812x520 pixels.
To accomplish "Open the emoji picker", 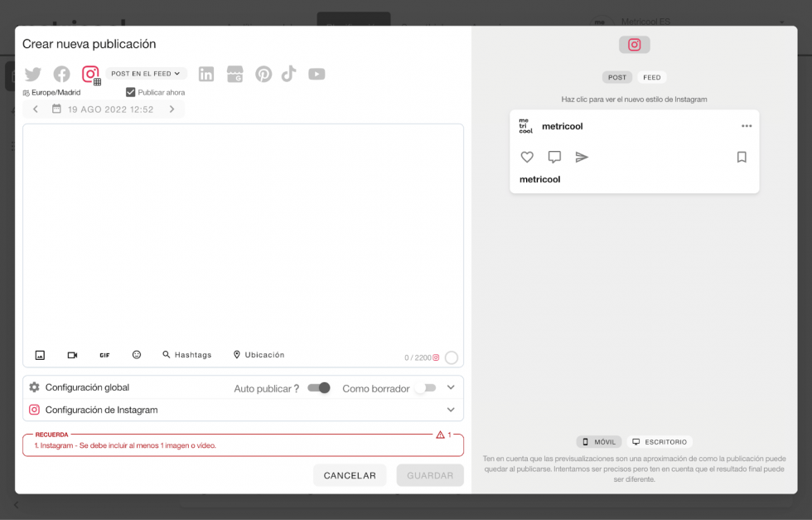I will click(x=136, y=354).
